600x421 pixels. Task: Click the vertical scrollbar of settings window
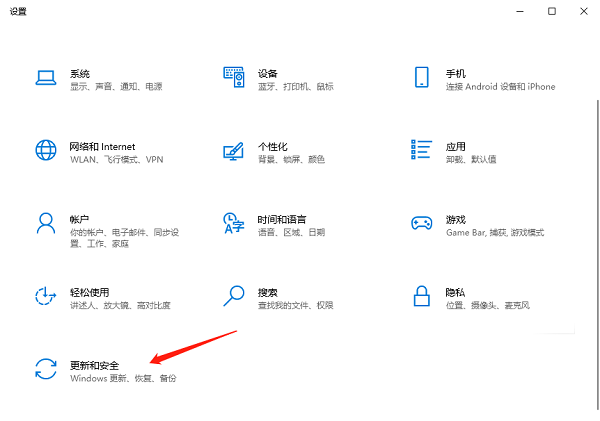598,255
